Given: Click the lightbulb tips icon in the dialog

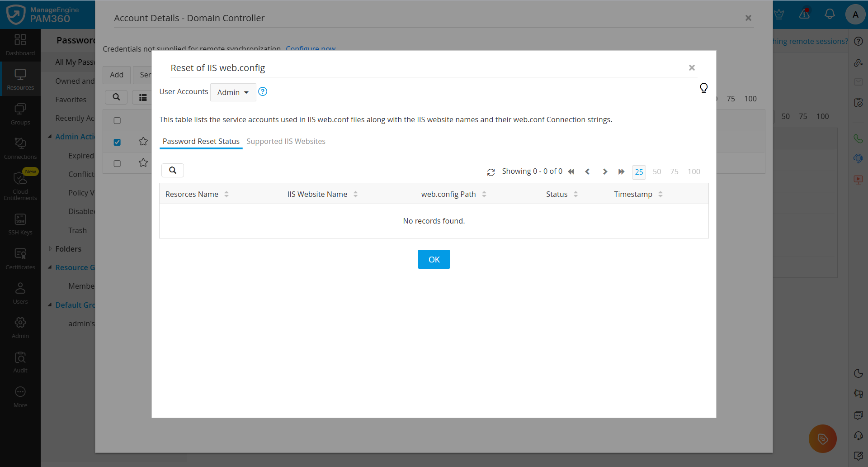Looking at the screenshot, I should pos(703,88).
